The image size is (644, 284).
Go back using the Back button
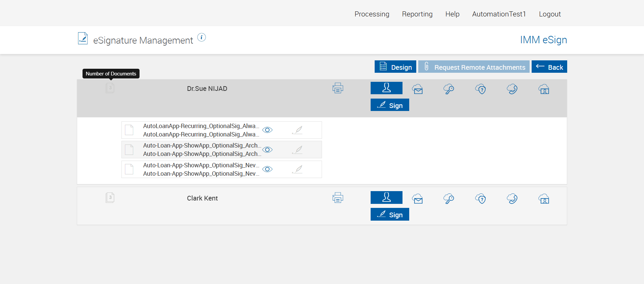549,67
